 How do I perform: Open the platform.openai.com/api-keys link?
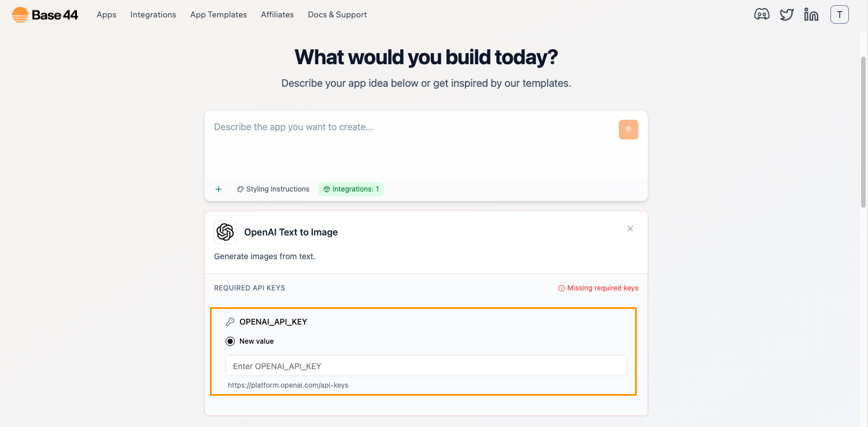(288, 384)
